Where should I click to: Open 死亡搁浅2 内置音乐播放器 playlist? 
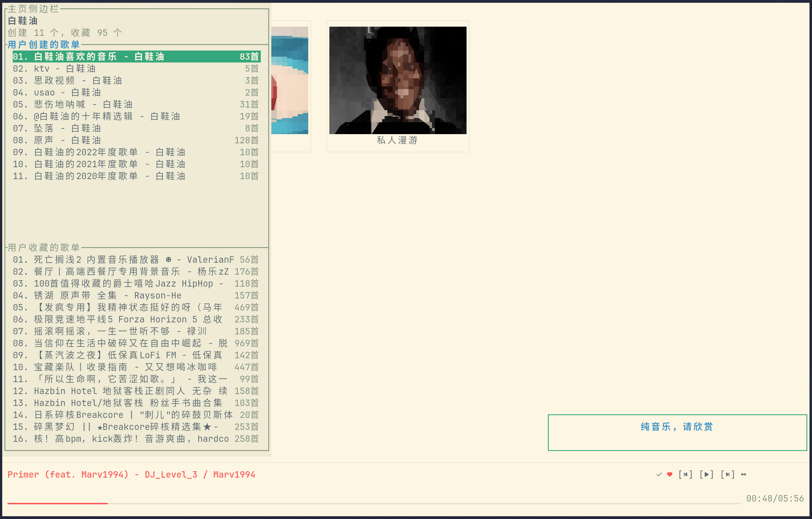[137, 260]
